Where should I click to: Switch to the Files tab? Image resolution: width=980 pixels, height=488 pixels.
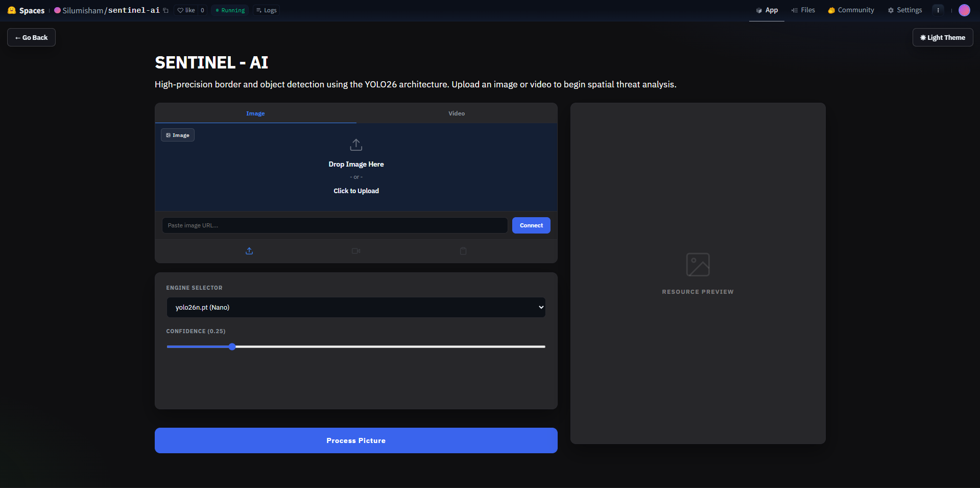(x=803, y=10)
